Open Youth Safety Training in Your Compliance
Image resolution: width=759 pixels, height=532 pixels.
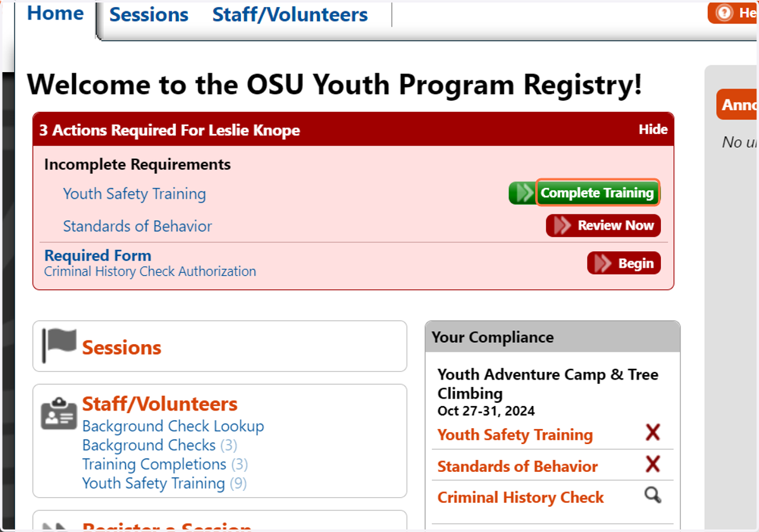[x=515, y=435]
